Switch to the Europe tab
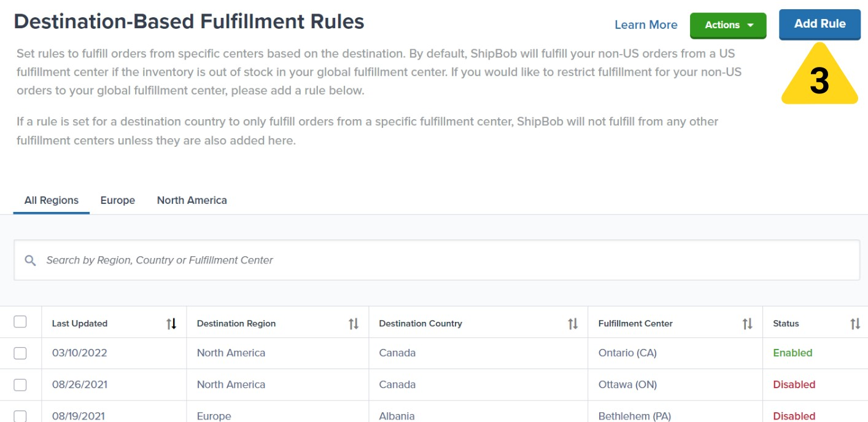The width and height of the screenshot is (868, 422). point(117,200)
